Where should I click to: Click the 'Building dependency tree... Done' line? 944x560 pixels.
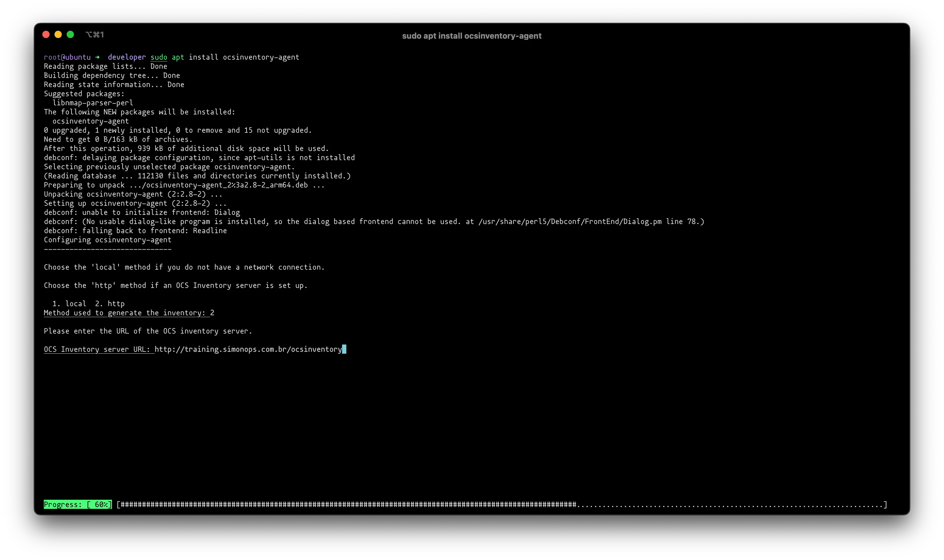pos(112,75)
